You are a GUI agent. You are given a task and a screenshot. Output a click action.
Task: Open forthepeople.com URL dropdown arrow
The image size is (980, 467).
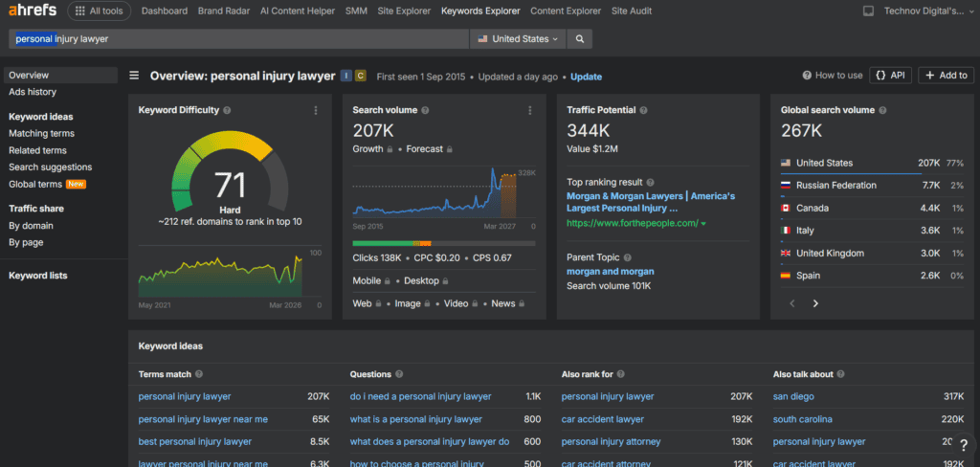pyautogui.click(x=703, y=223)
